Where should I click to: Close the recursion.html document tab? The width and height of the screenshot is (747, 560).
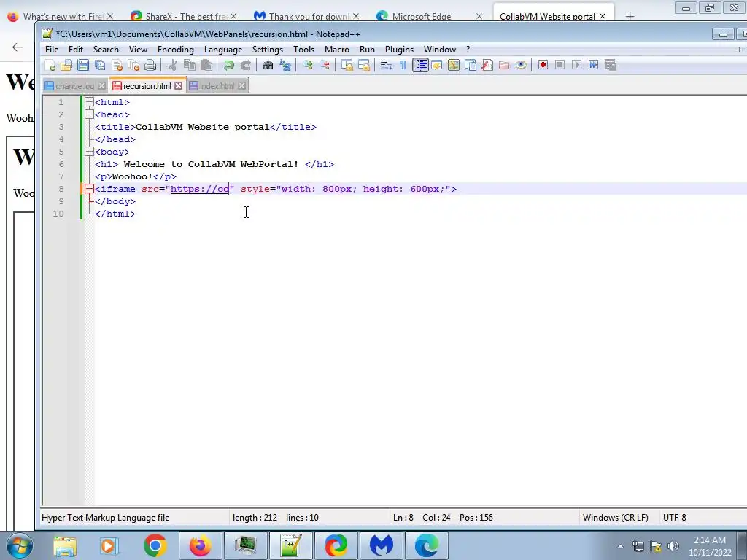pos(178,86)
